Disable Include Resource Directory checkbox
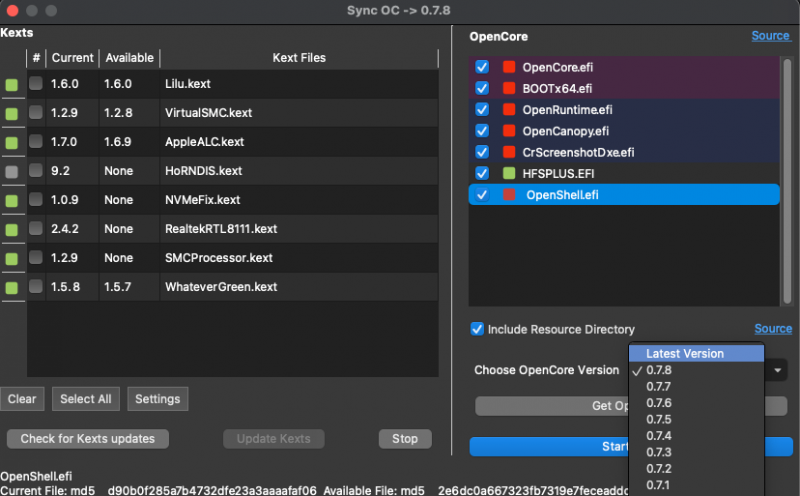This screenshot has width=800, height=496. (477, 329)
